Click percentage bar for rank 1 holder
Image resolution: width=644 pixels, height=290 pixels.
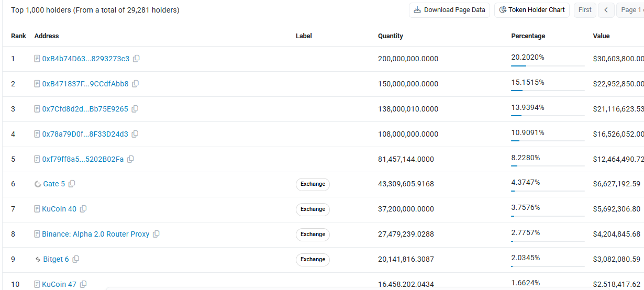(x=548, y=66)
